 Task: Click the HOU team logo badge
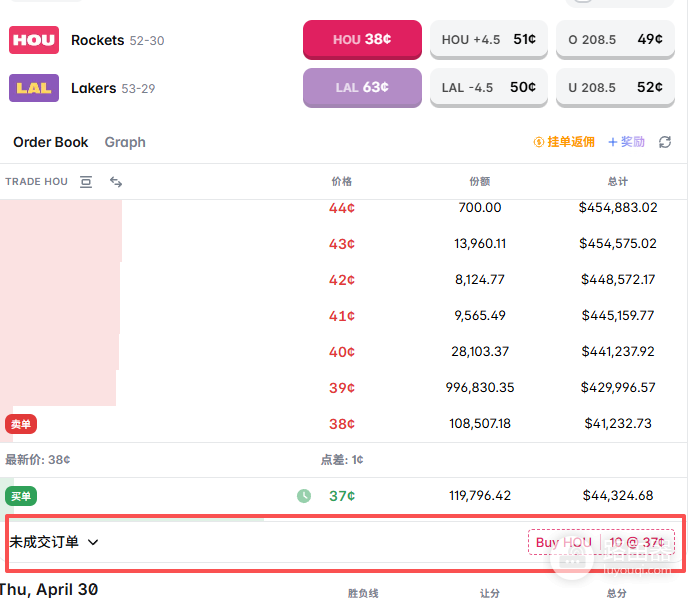[34, 40]
